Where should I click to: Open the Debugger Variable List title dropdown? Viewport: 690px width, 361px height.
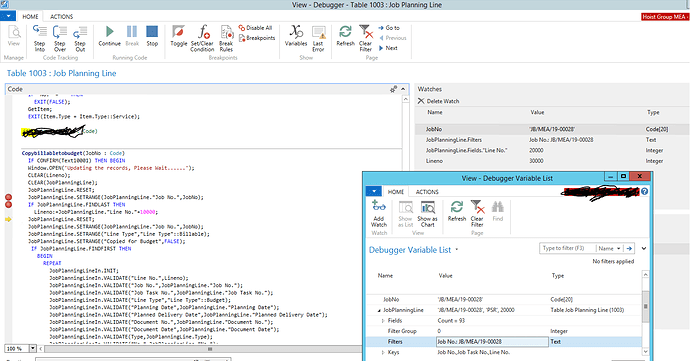pyautogui.click(x=456, y=250)
